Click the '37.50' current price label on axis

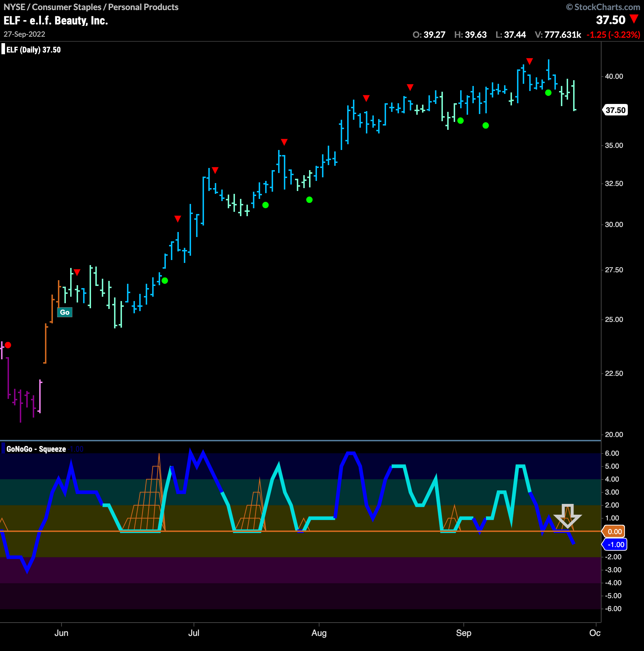tap(616, 110)
